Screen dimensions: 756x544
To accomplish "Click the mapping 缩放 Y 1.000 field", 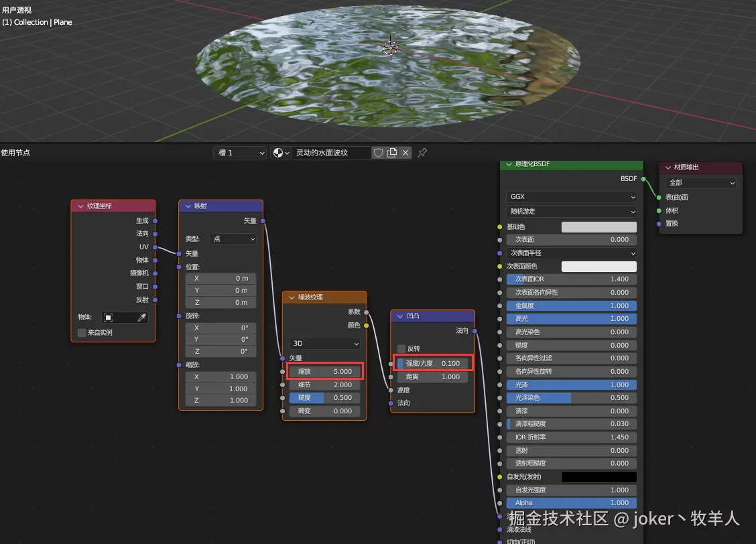I will click(220, 389).
